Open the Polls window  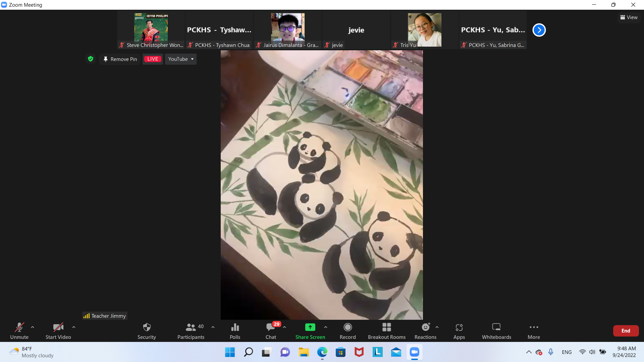(235, 331)
